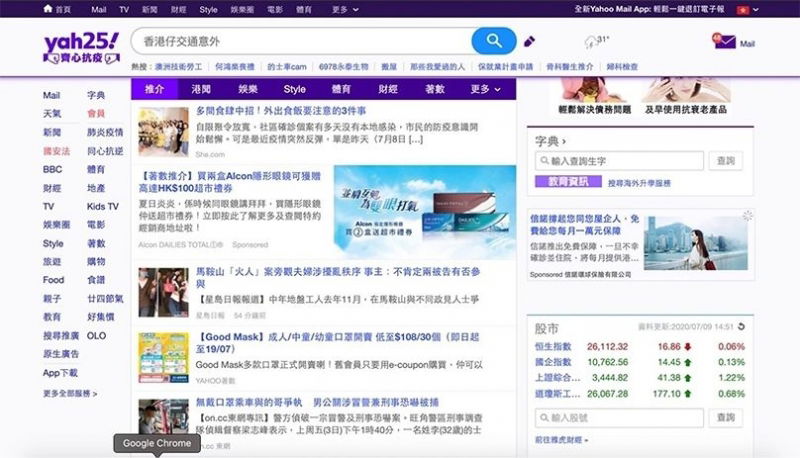Select the 推介 tab

[154, 89]
